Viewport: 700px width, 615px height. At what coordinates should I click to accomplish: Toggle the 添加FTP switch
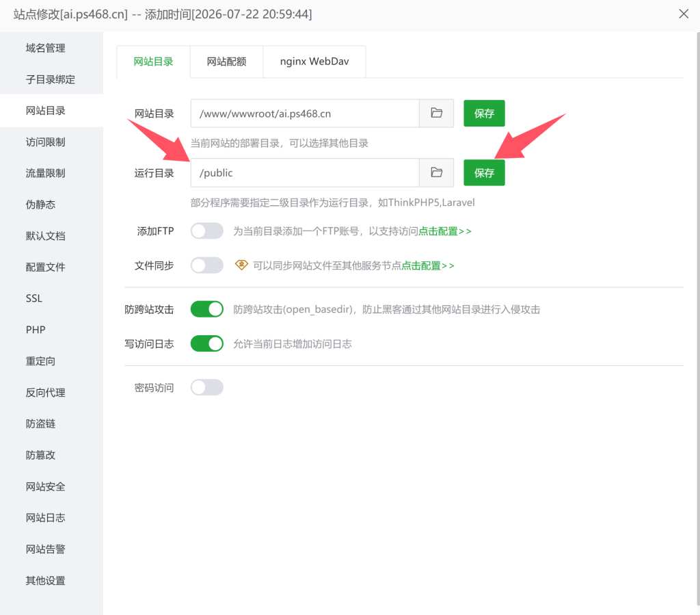[x=206, y=231]
